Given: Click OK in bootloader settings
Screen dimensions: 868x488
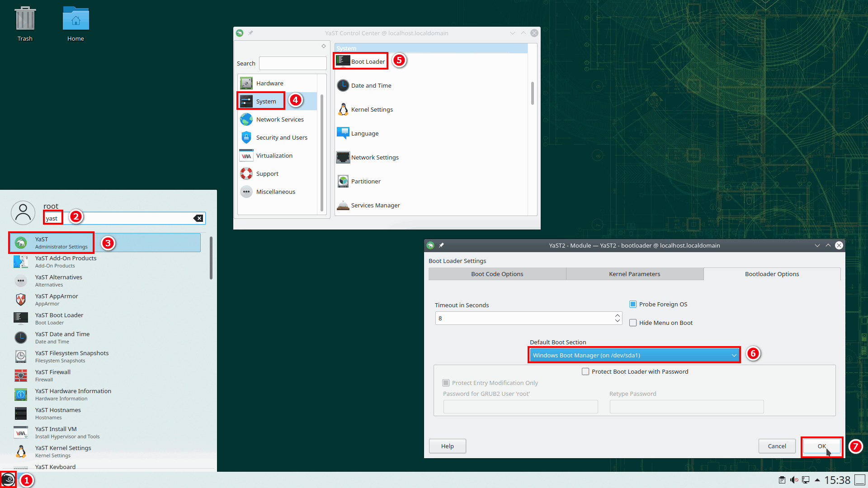Looking at the screenshot, I should point(822,446).
